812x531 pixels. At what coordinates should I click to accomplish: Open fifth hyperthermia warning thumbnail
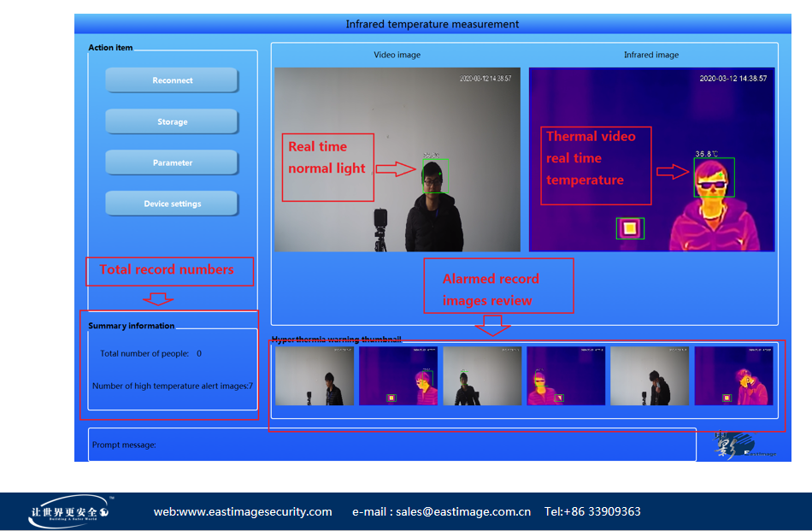pyautogui.click(x=650, y=376)
